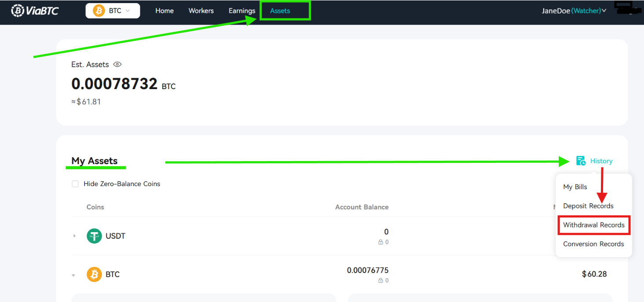Expand the USDT asset row arrow

tap(74, 236)
